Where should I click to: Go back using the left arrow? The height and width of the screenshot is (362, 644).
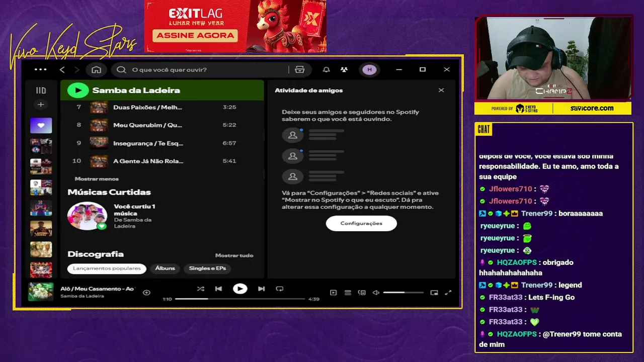[62, 69]
